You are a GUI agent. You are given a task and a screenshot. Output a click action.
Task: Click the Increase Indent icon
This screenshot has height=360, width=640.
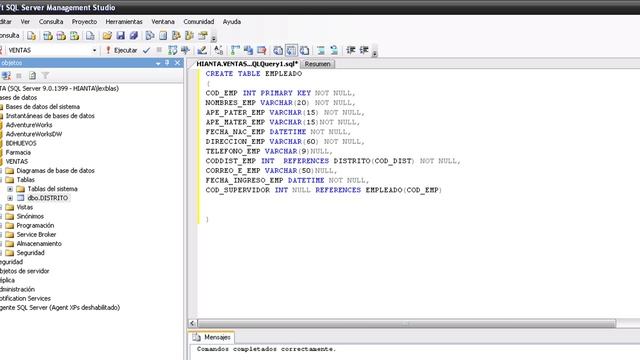364,50
